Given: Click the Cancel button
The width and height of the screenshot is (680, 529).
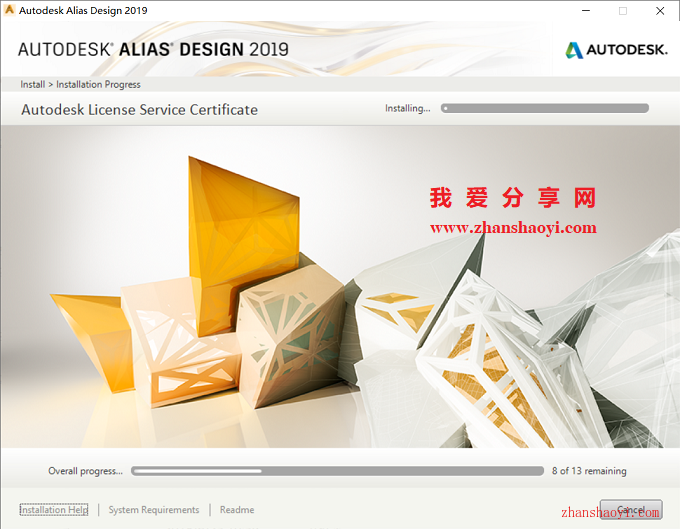Looking at the screenshot, I should click(631, 509).
